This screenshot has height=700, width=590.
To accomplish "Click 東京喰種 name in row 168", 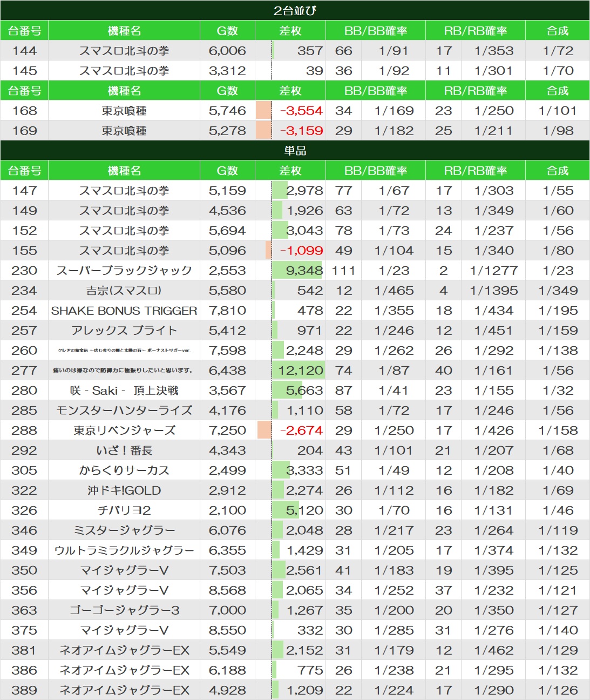I will (124, 111).
